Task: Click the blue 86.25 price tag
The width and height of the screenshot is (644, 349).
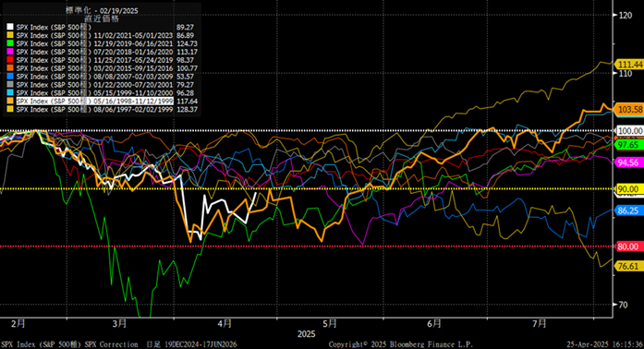Action: 628,211
